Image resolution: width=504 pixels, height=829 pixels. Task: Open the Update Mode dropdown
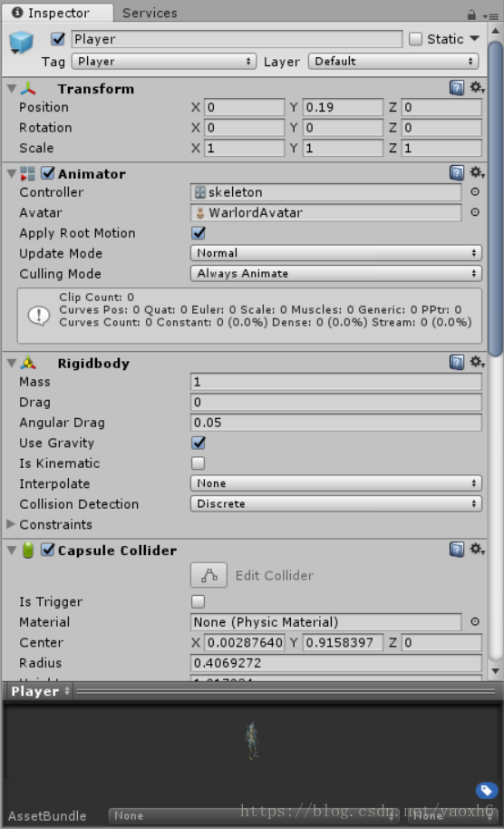(x=336, y=253)
